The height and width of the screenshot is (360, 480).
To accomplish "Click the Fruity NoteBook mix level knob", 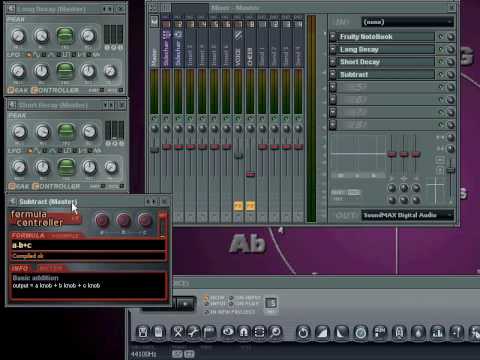I will 450,37.
